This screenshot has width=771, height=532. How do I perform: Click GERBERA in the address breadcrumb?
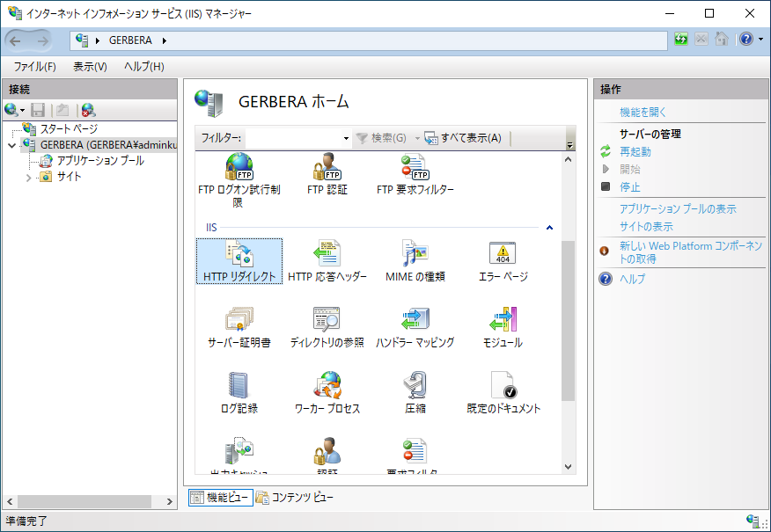click(x=130, y=40)
